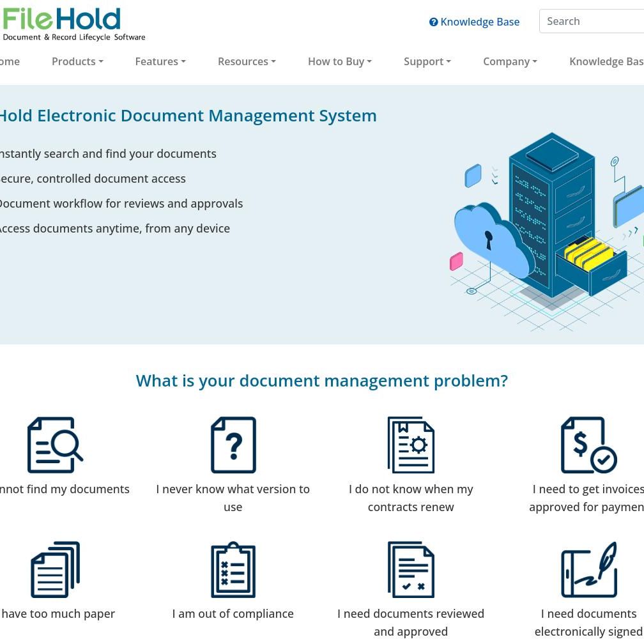Image resolution: width=644 pixels, height=644 pixels.
Task: Click the electronic signature quill icon
Action: tap(589, 569)
